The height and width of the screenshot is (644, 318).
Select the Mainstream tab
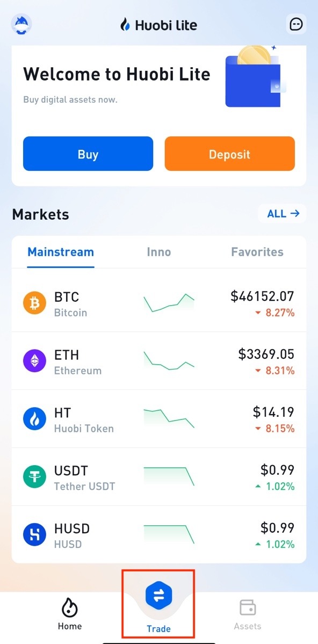pyautogui.click(x=61, y=252)
